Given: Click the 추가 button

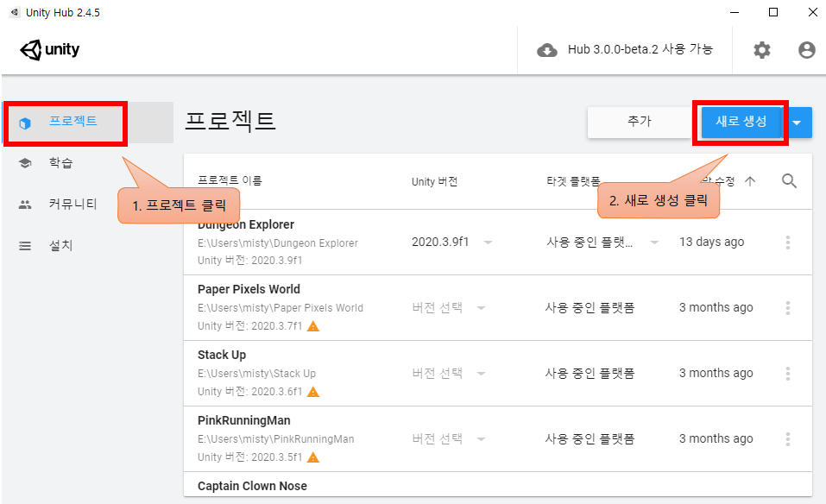Looking at the screenshot, I should tap(640, 123).
